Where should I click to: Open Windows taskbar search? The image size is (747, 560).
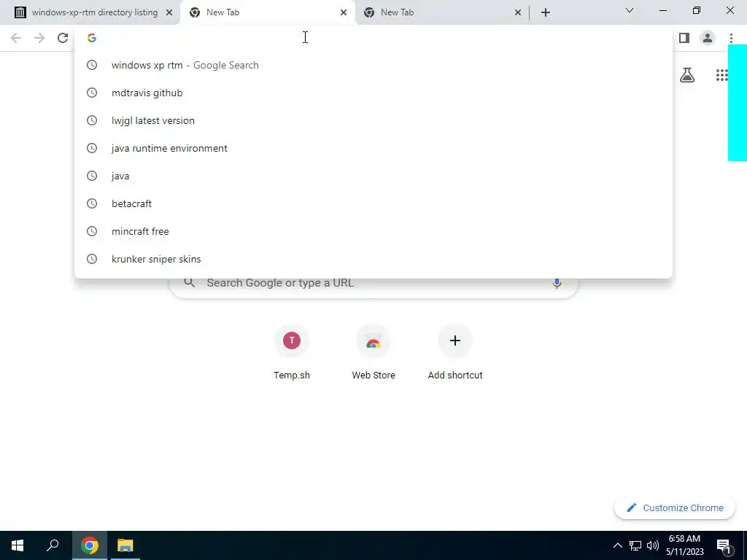(x=53, y=545)
